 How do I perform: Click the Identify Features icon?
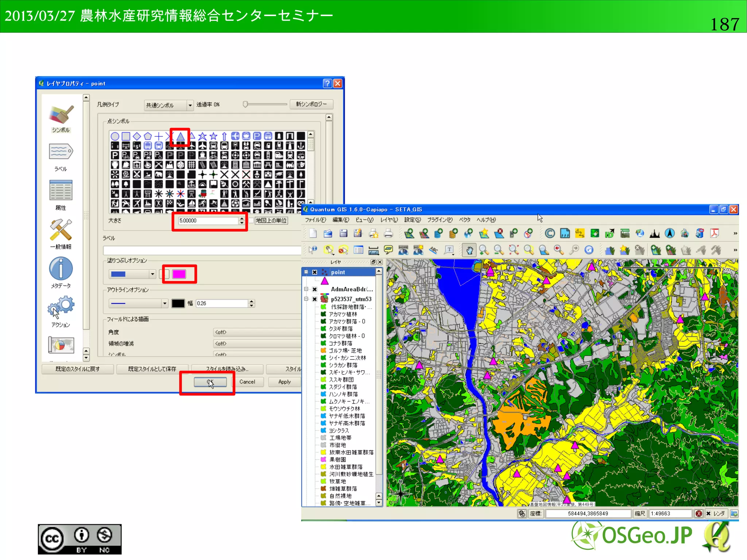pos(313,250)
